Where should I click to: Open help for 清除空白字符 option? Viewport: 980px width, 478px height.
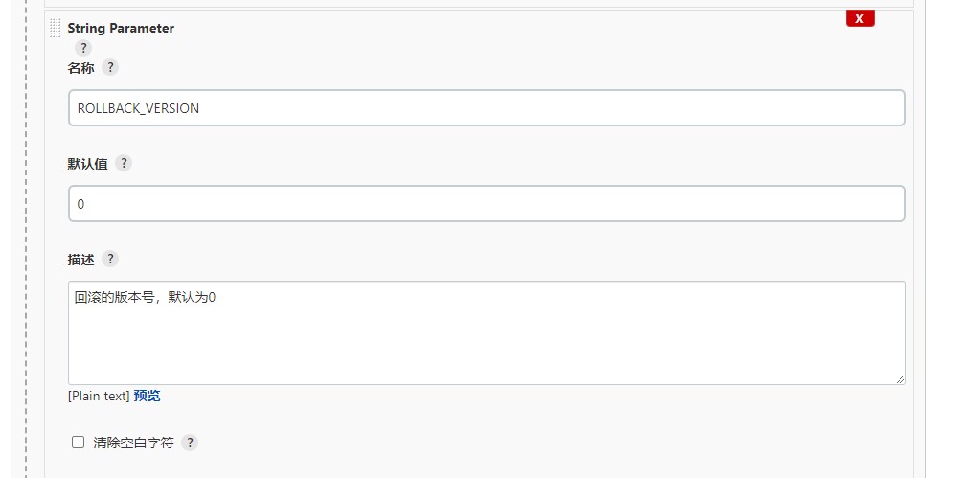coord(190,443)
